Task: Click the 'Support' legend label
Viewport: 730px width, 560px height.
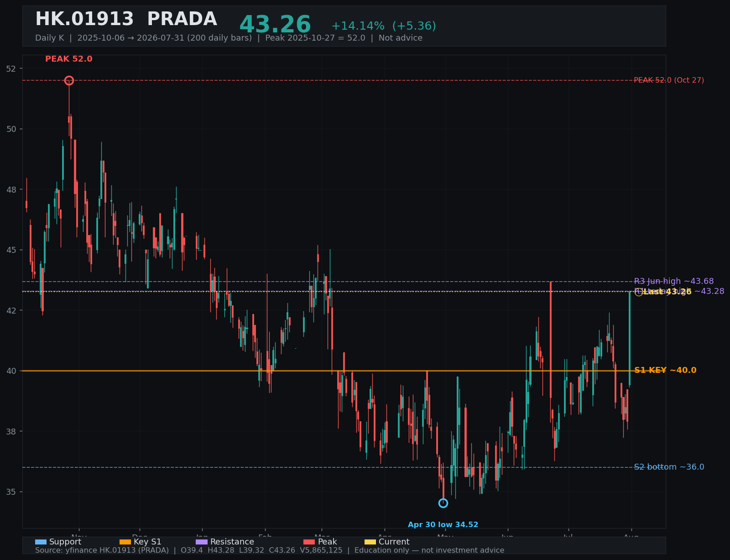Action: [x=65, y=542]
